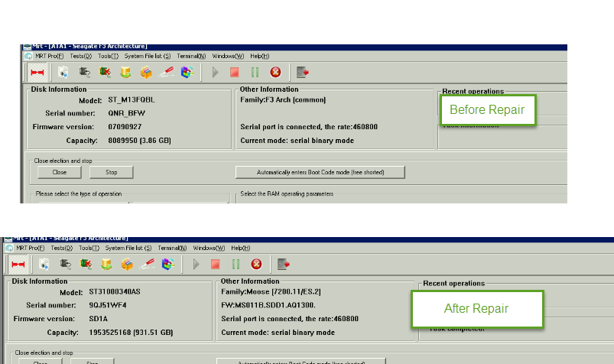This screenshot has width=614, height=364.
Task: Click Stop text button in Before Repair window
Action: pyautogui.click(x=111, y=172)
